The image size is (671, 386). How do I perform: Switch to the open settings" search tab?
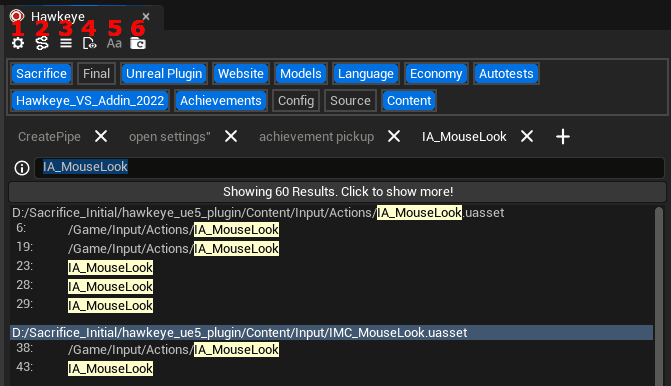pos(170,137)
